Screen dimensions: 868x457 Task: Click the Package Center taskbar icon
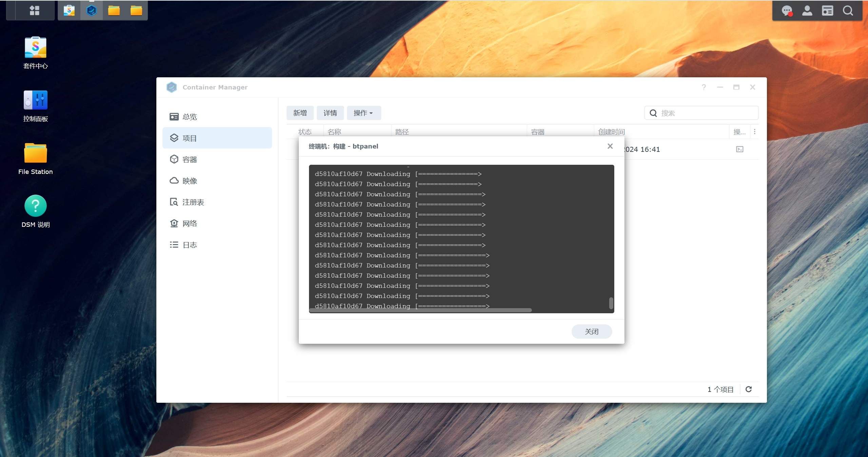click(x=69, y=11)
